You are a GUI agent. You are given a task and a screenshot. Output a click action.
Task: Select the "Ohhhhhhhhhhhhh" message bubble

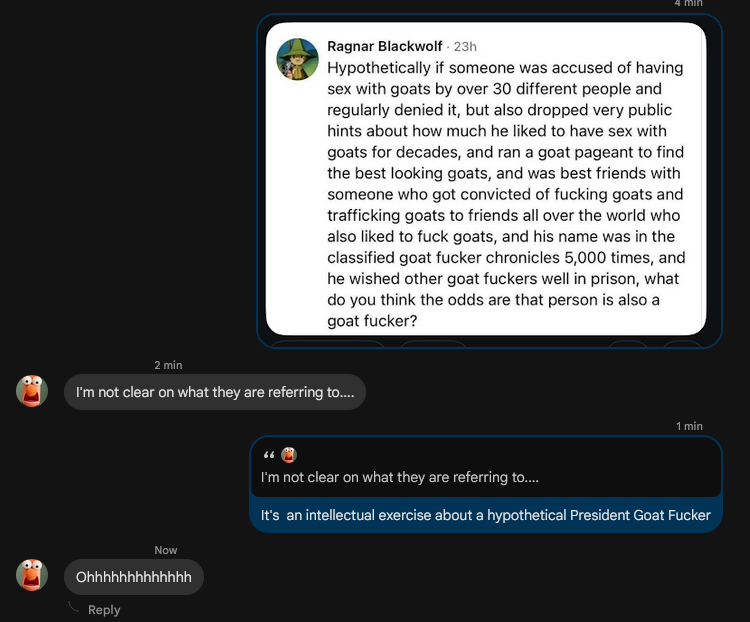point(134,577)
